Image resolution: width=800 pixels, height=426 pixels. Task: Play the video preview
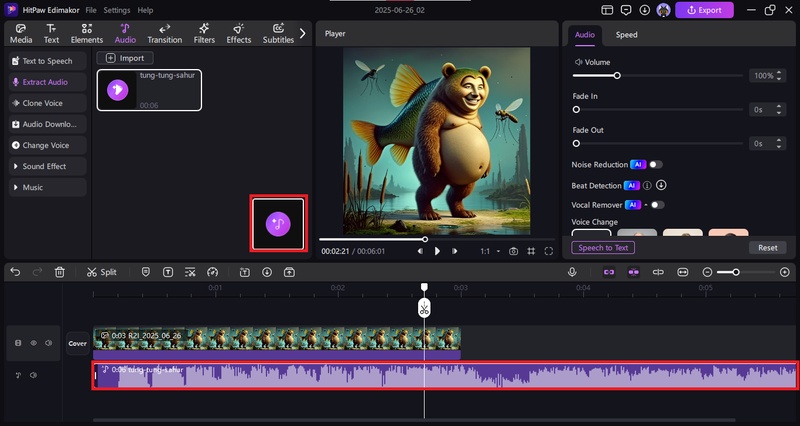tap(437, 251)
